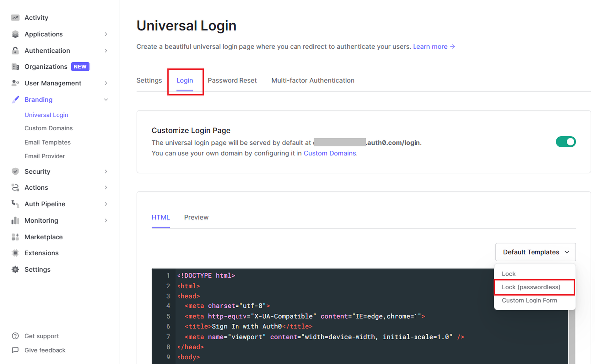Expand the Monitoring menu chevron
The image size is (595, 364).
106,221
